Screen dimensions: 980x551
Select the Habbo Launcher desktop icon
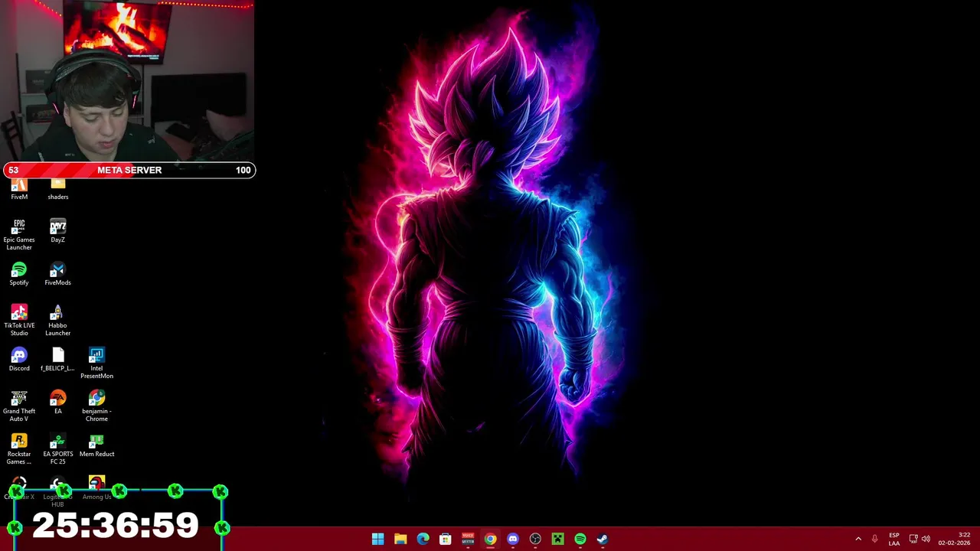coord(58,321)
